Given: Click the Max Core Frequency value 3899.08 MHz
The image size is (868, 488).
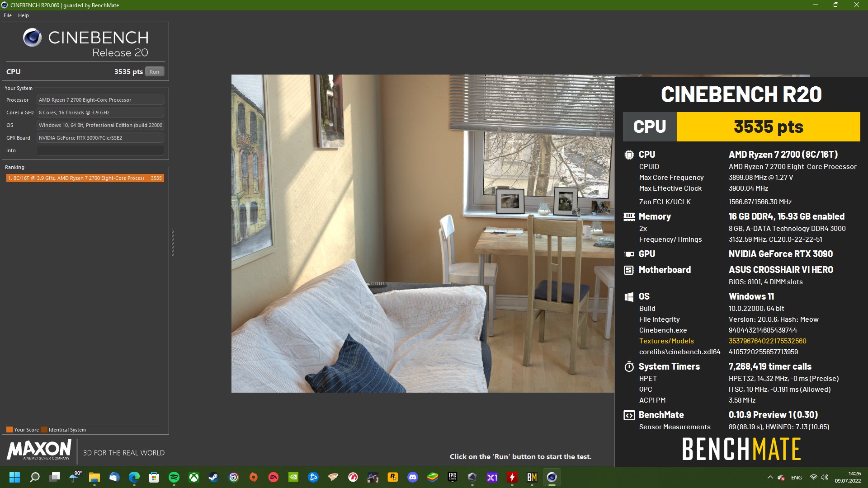Looking at the screenshot, I should (760, 178).
